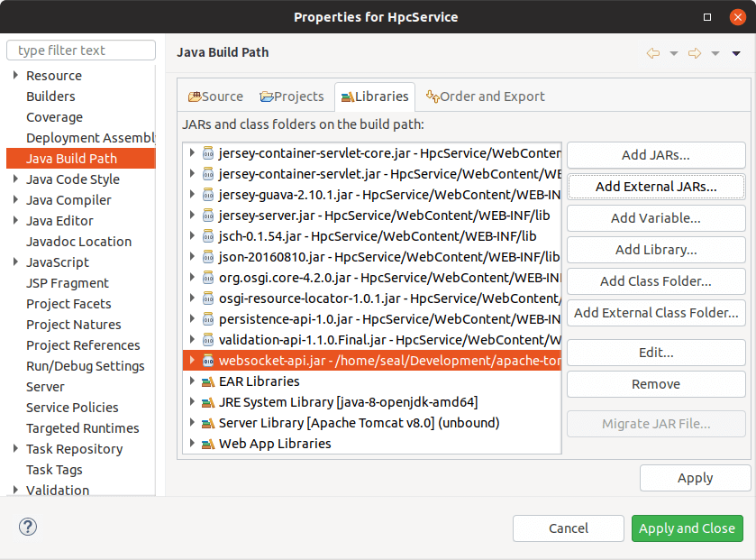Image resolution: width=756 pixels, height=560 pixels.
Task: Expand the Resource tree node
Action: click(x=15, y=76)
